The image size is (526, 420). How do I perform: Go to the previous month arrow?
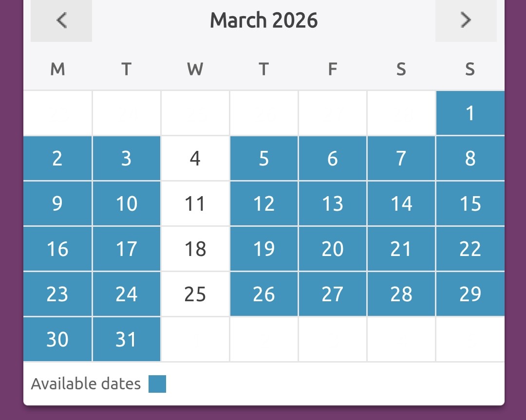click(61, 20)
